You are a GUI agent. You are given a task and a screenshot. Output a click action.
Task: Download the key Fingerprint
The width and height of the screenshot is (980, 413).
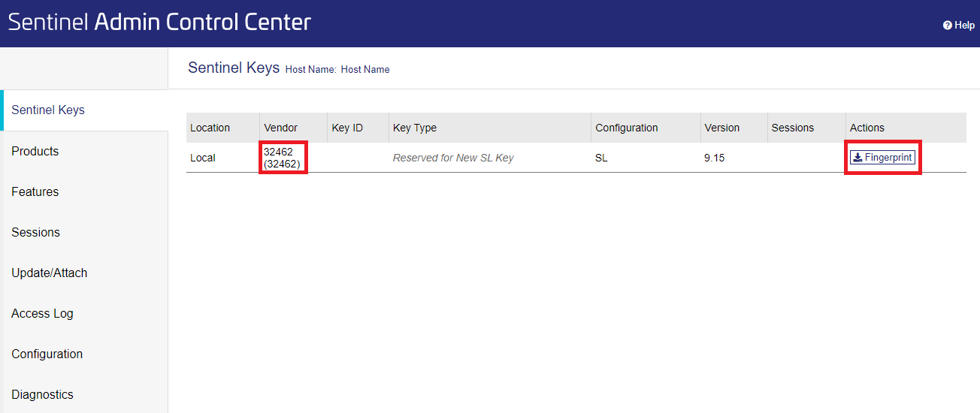882,158
